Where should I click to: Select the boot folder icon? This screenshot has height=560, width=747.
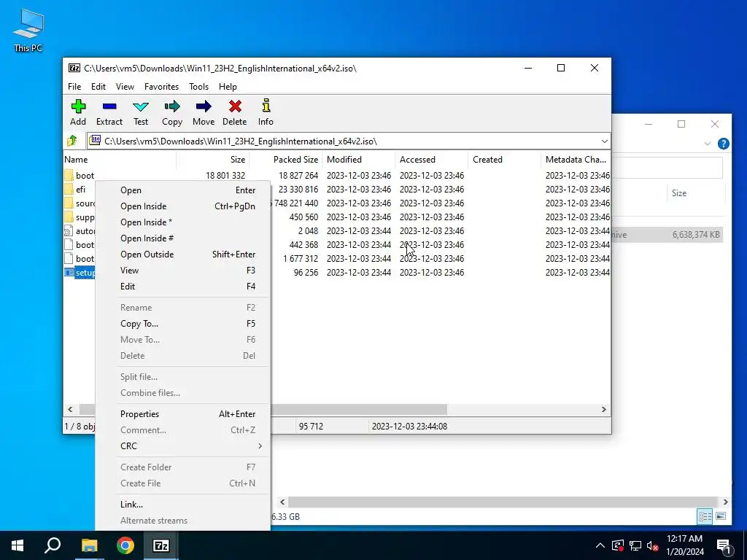coord(69,175)
